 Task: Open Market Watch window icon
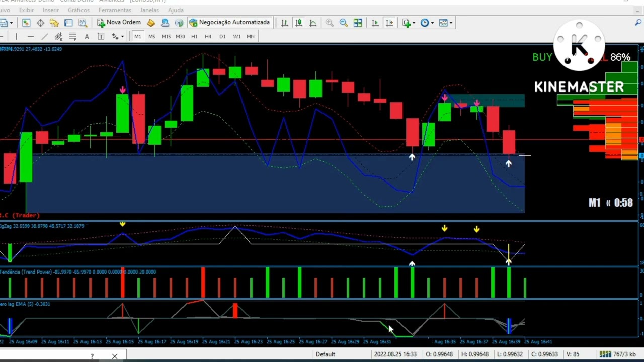26,23
